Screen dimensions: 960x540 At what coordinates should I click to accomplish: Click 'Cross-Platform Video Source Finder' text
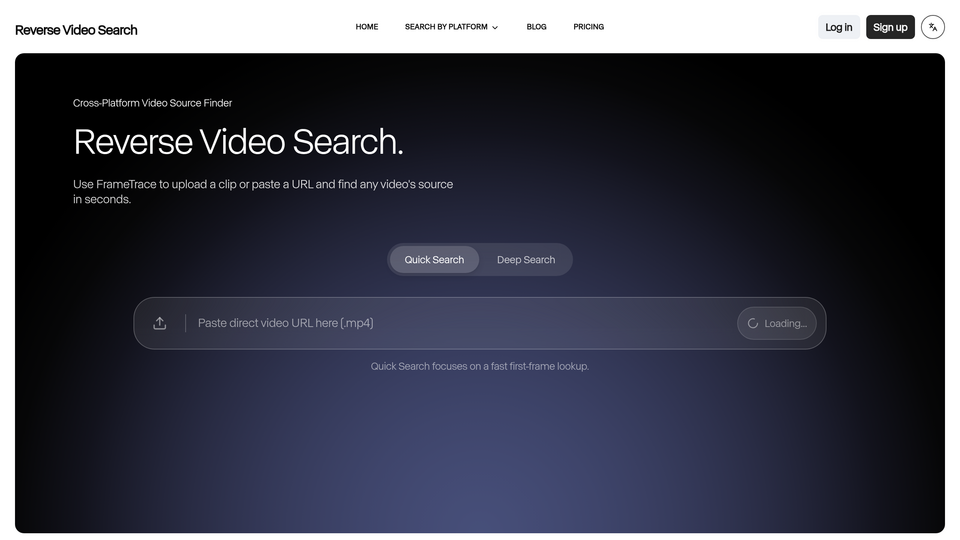[152, 103]
